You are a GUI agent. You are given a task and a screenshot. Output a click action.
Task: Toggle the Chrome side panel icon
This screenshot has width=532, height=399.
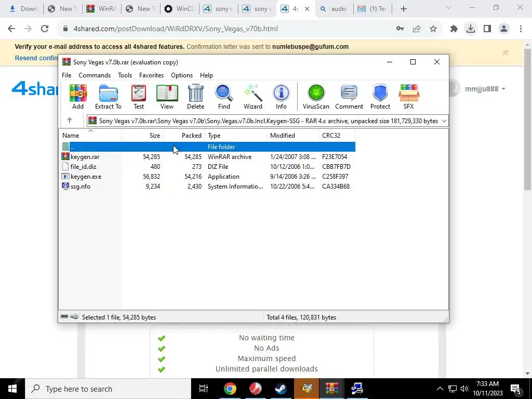pyautogui.click(x=487, y=29)
